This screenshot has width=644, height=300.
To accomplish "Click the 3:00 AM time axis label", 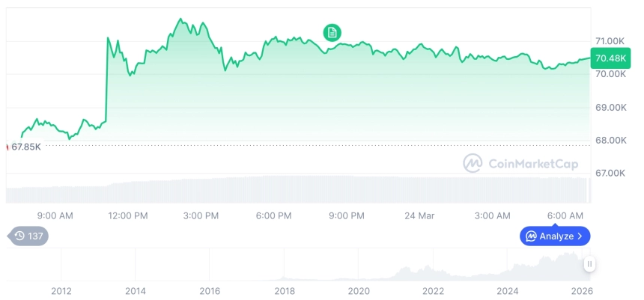I will point(493,215).
